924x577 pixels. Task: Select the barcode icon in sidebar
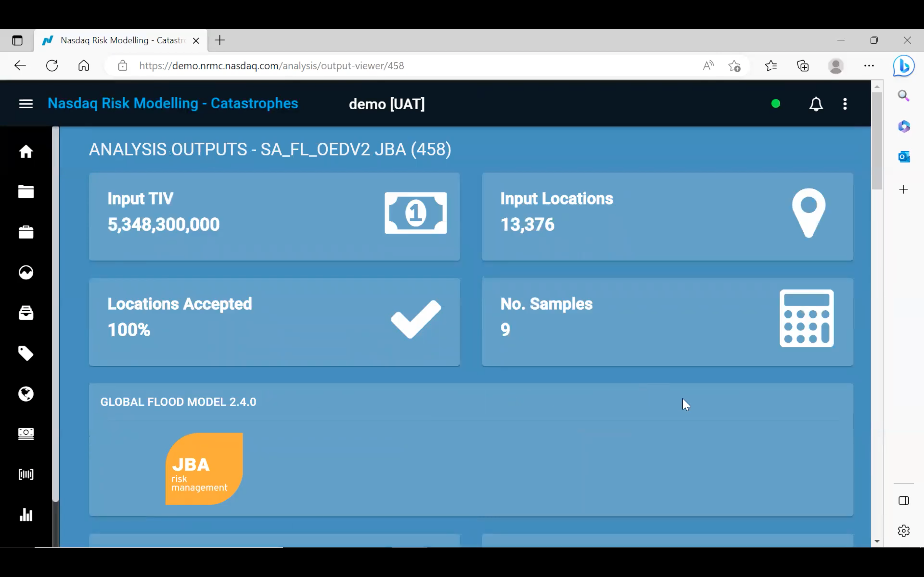tap(26, 474)
